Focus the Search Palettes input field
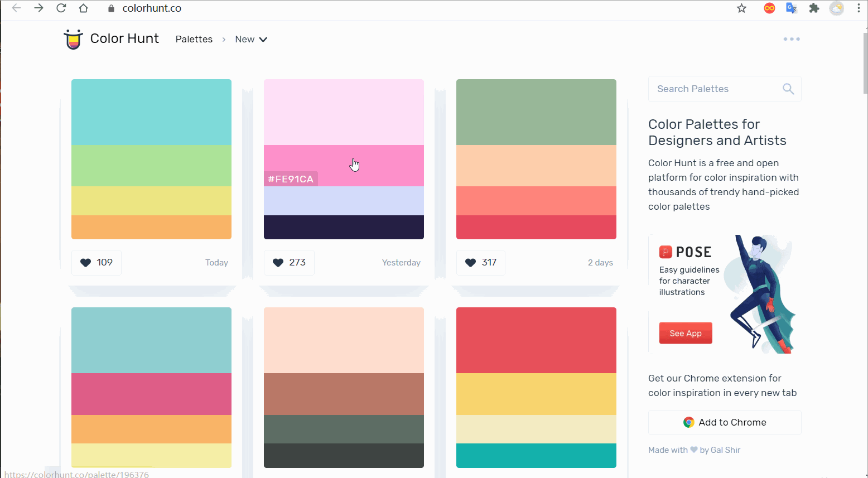This screenshot has height=478, width=868. 717,89
